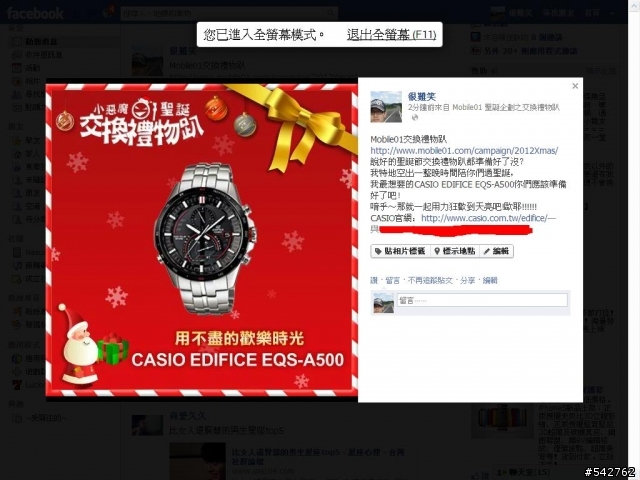Click the Facebook logo in top bar
The width and height of the screenshot is (640, 480).
[x=36, y=13]
